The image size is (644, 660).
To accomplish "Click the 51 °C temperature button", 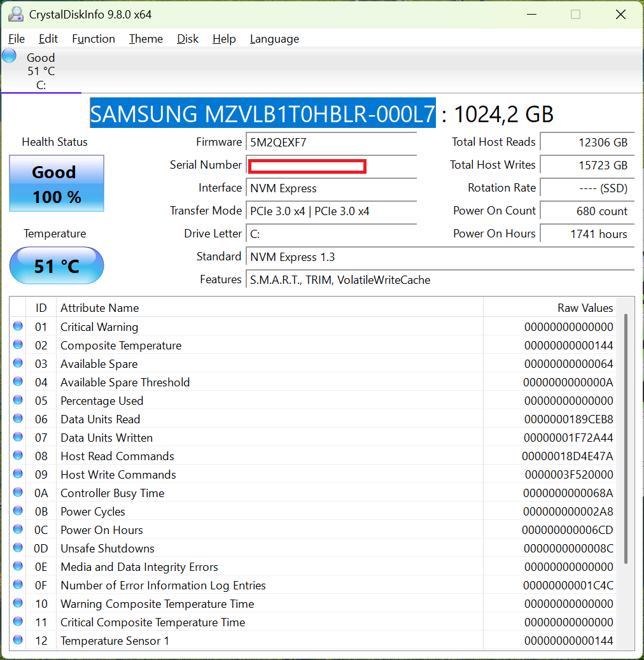I will point(57,265).
